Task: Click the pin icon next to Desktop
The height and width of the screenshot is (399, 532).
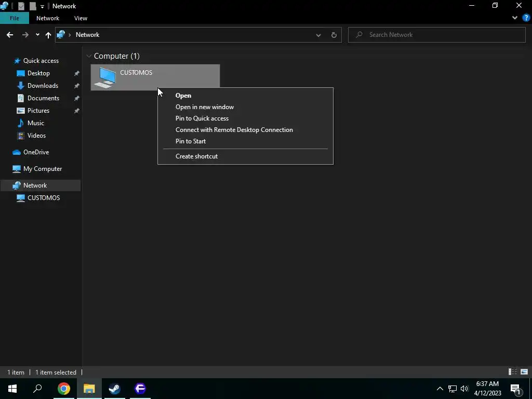Action: point(77,73)
